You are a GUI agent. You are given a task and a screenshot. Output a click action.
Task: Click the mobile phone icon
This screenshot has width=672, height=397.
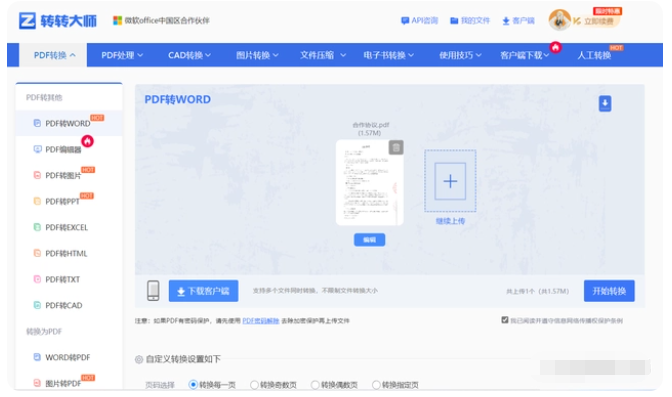pyautogui.click(x=153, y=291)
